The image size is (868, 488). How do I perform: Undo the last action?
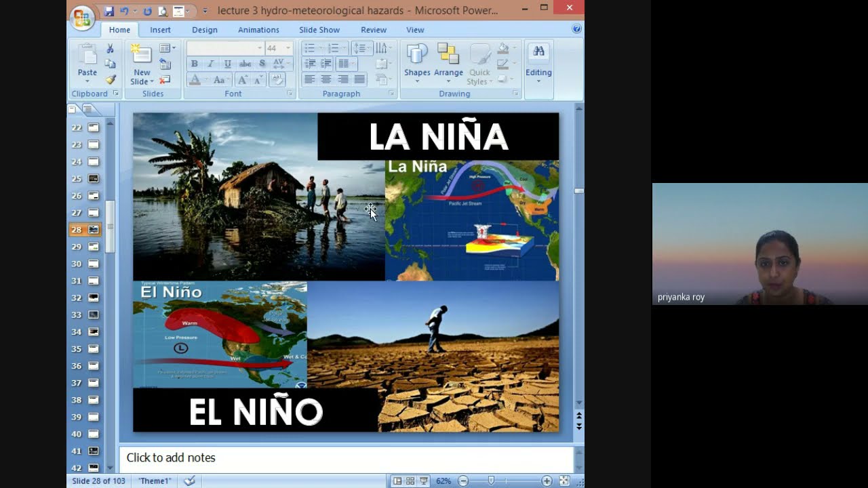124,11
